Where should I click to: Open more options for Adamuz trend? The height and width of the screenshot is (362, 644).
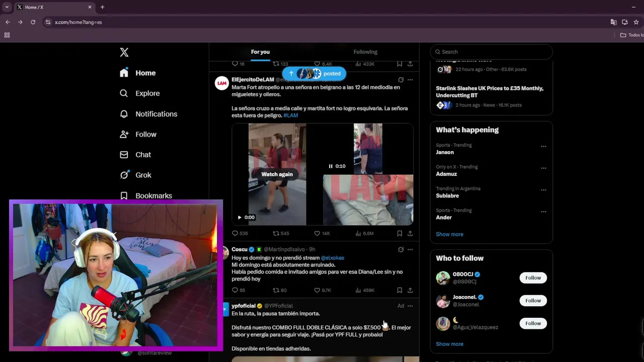(x=543, y=168)
